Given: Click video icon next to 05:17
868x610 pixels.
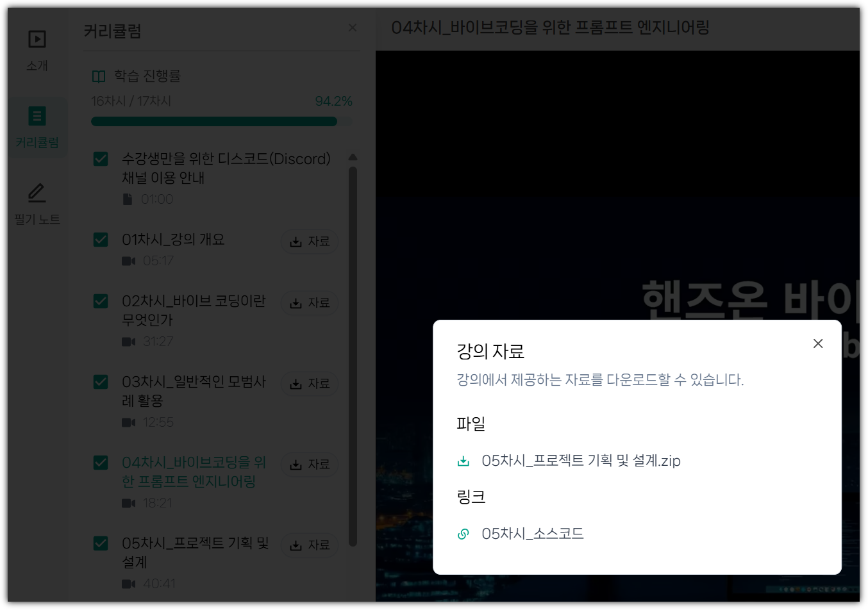Looking at the screenshot, I should [129, 261].
